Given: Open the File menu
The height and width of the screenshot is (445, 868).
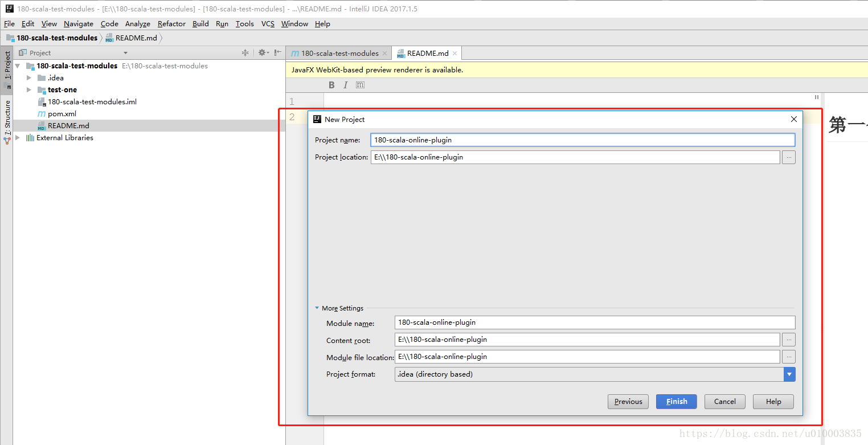Looking at the screenshot, I should point(9,24).
